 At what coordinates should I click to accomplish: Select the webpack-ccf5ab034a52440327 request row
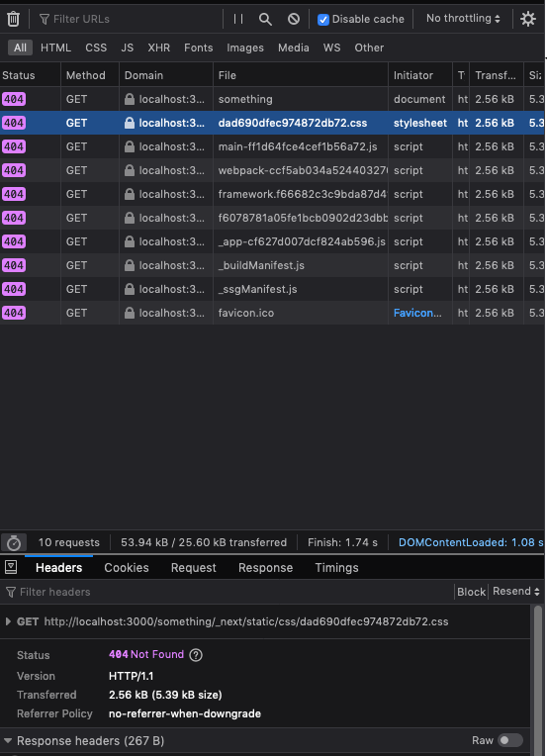pos(272,170)
